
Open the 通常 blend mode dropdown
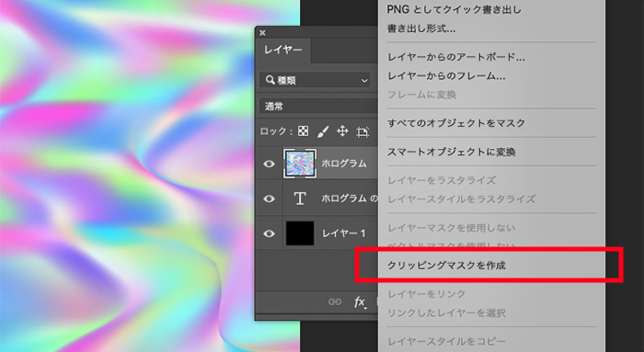[x=318, y=107]
